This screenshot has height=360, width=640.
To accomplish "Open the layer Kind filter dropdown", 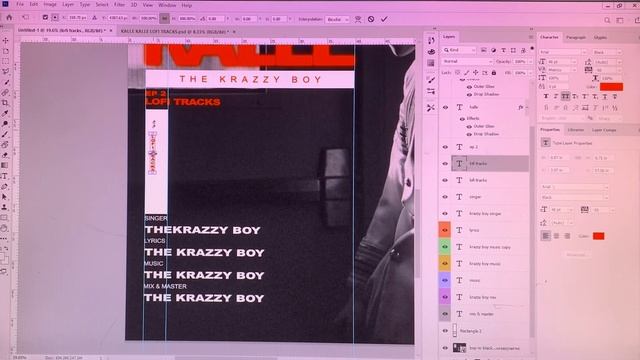I will point(460,50).
